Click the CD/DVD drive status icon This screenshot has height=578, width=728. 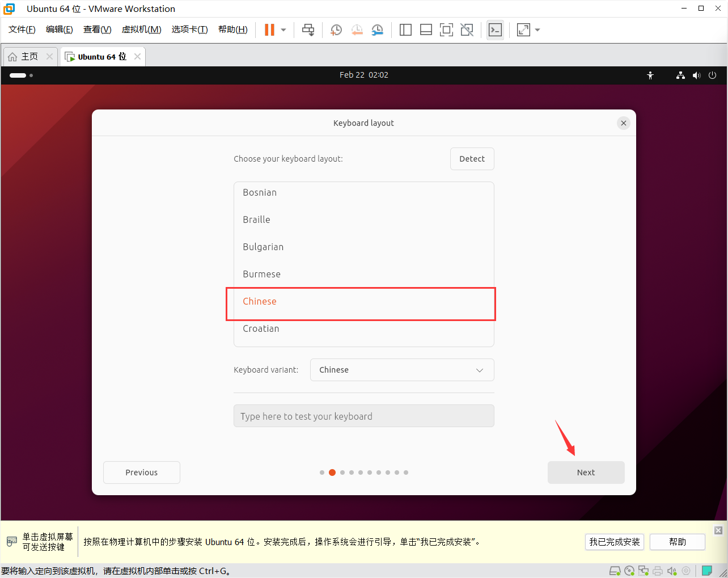(629, 571)
